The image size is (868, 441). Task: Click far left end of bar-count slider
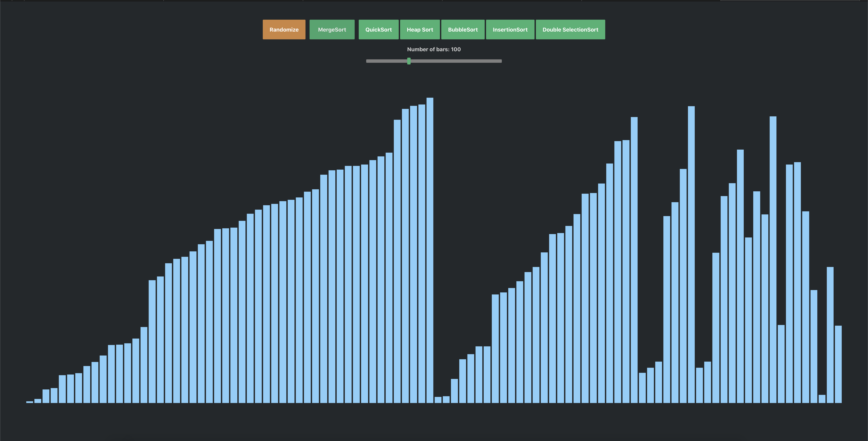click(x=367, y=61)
